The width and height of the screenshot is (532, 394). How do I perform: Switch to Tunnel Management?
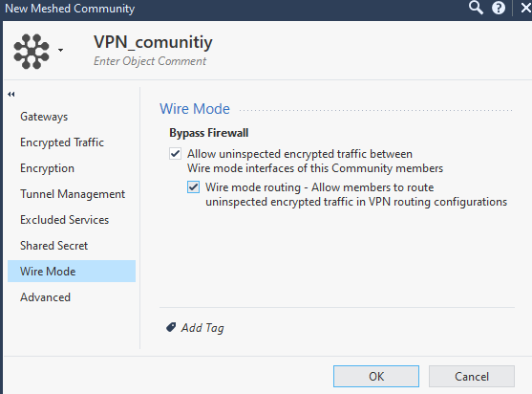coord(72,194)
